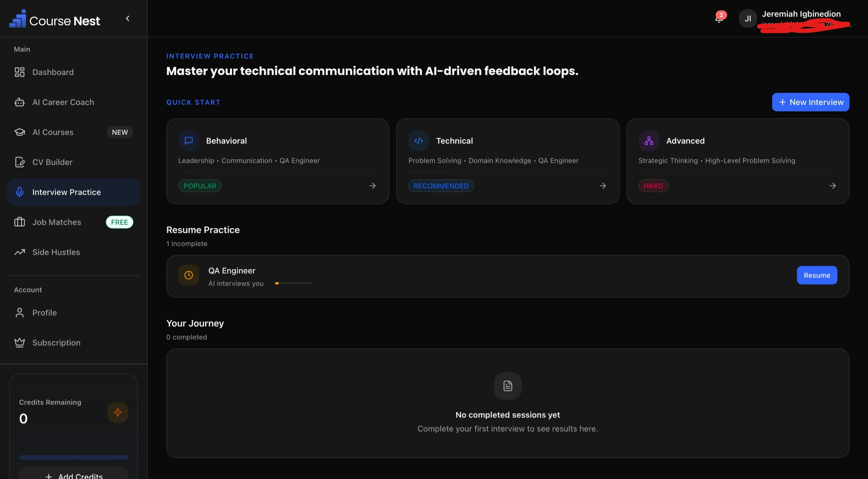This screenshot has width=868, height=479.
Task: Click the AI Courses graduation cap icon
Action: click(19, 132)
